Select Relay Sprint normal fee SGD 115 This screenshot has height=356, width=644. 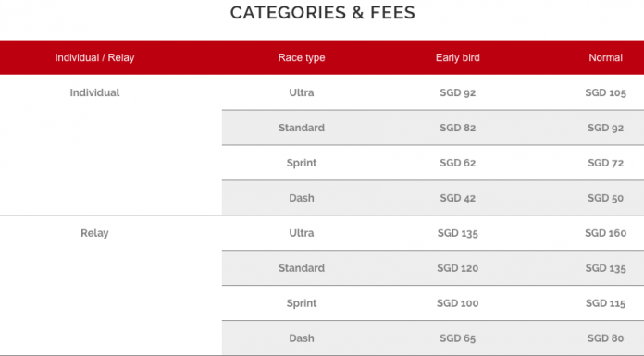[605, 303]
